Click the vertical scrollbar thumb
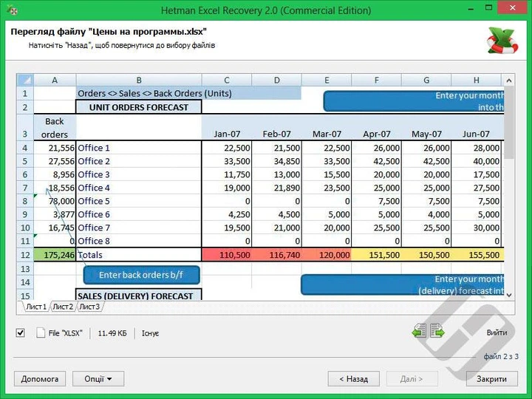Screen dimensions: 532x399 coord(509,122)
